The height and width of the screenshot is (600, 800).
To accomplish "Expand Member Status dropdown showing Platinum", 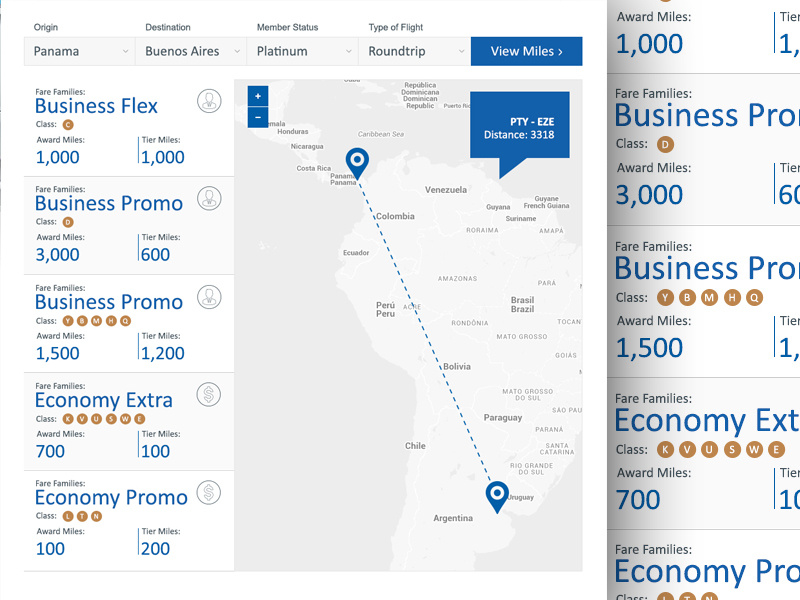I will (x=303, y=51).
